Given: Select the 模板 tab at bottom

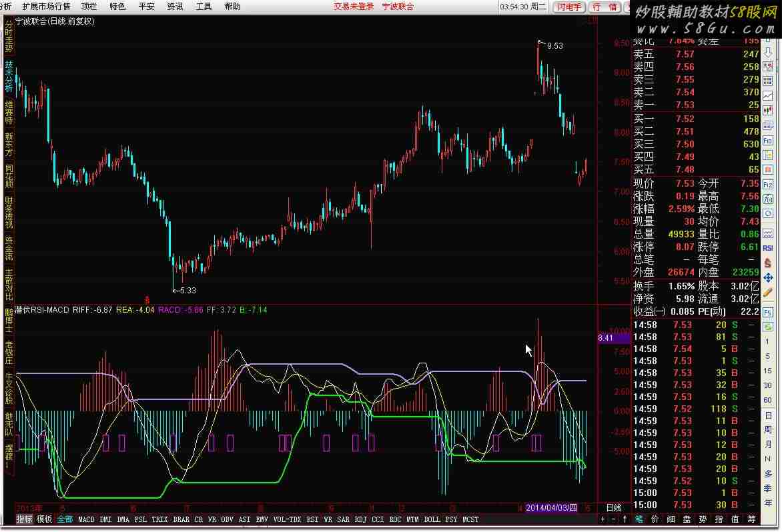Looking at the screenshot, I should point(45,519).
